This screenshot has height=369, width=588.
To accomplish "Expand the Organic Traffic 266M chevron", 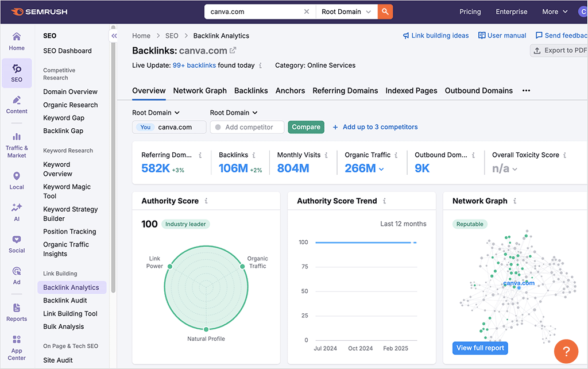I will click(381, 170).
